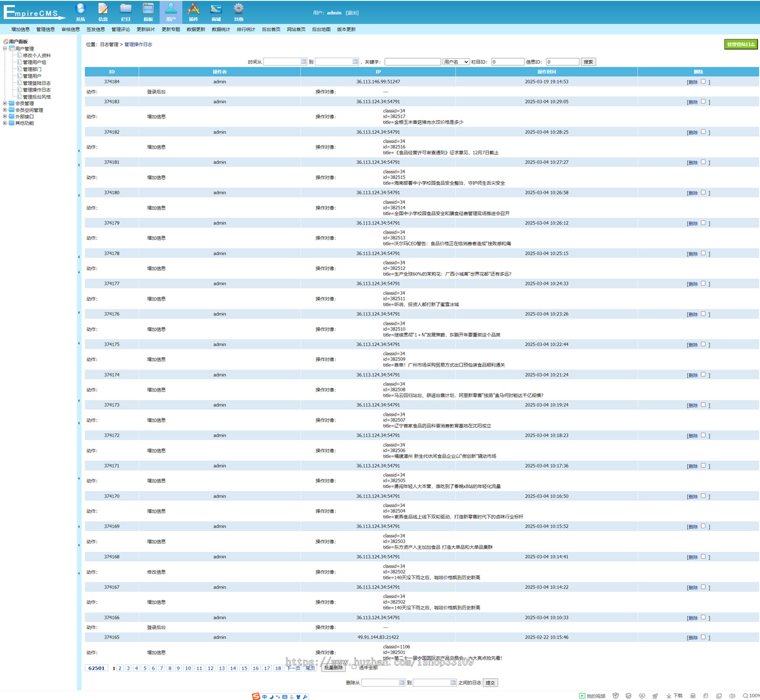
Task: Open 我的视频 in browser status bar
Action: [592, 696]
